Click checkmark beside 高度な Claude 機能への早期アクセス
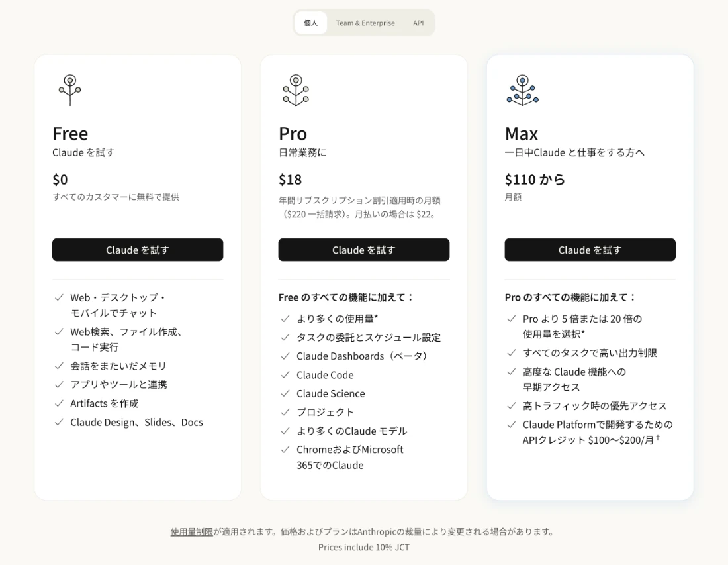728x565 pixels. click(x=511, y=372)
